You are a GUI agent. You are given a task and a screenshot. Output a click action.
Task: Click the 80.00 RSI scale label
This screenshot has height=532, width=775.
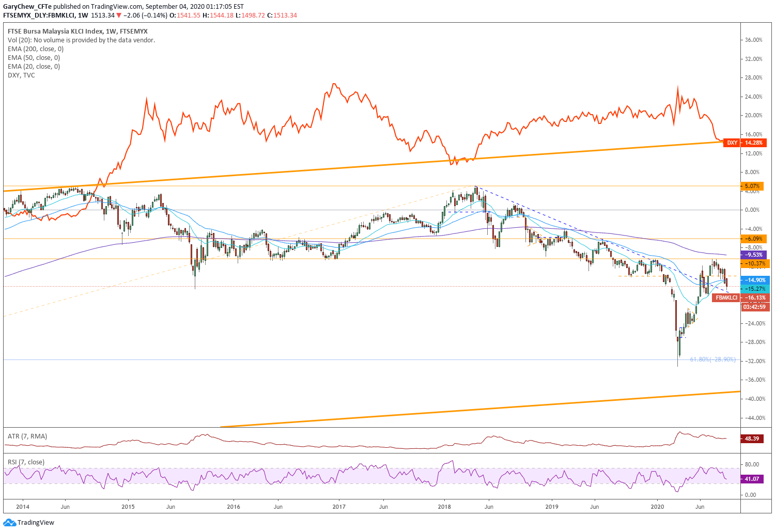pyautogui.click(x=752, y=464)
